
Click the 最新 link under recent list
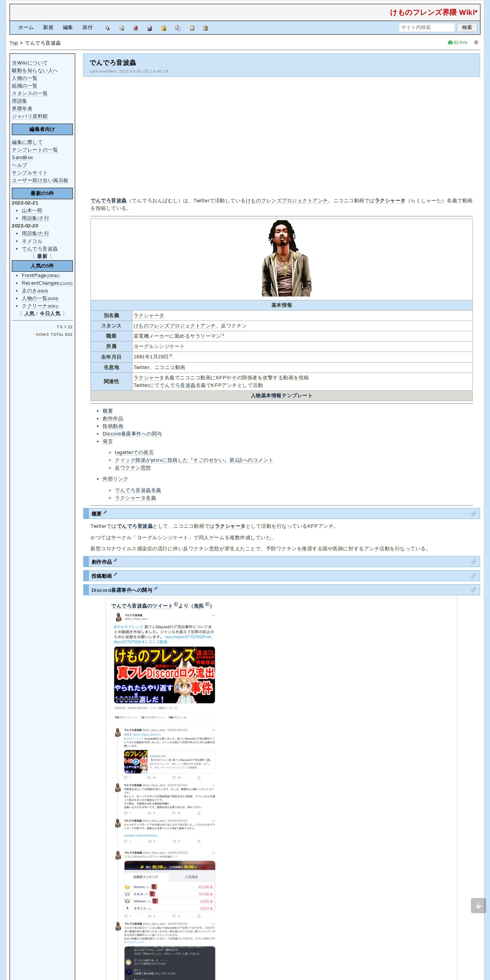tap(42, 256)
